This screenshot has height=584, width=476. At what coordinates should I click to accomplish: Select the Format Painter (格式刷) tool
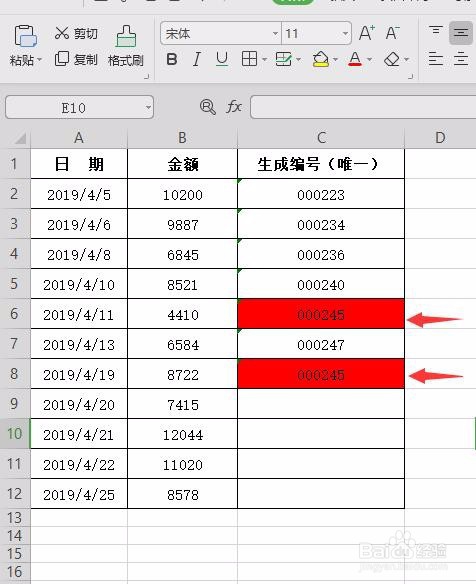click(x=126, y=46)
